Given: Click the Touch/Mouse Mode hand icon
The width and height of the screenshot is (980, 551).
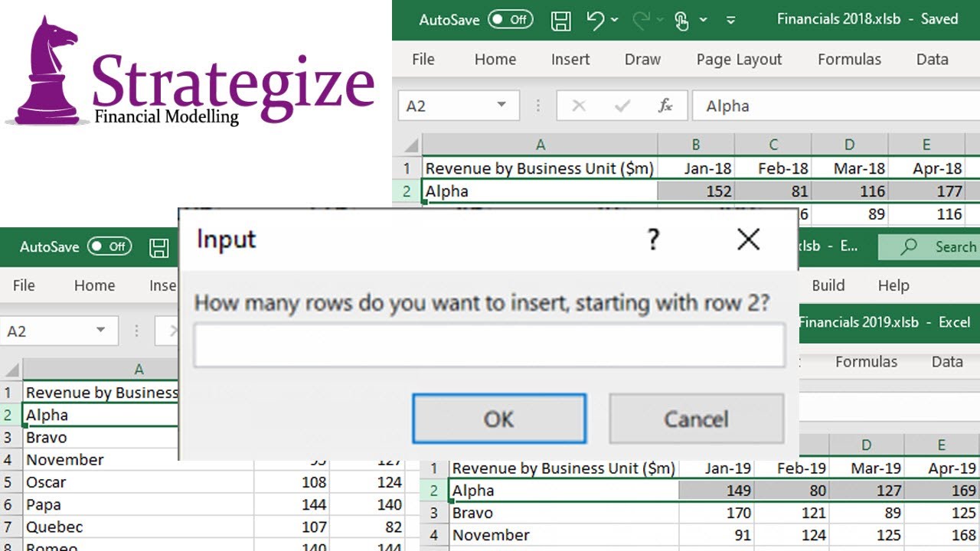Looking at the screenshot, I should (x=681, y=21).
